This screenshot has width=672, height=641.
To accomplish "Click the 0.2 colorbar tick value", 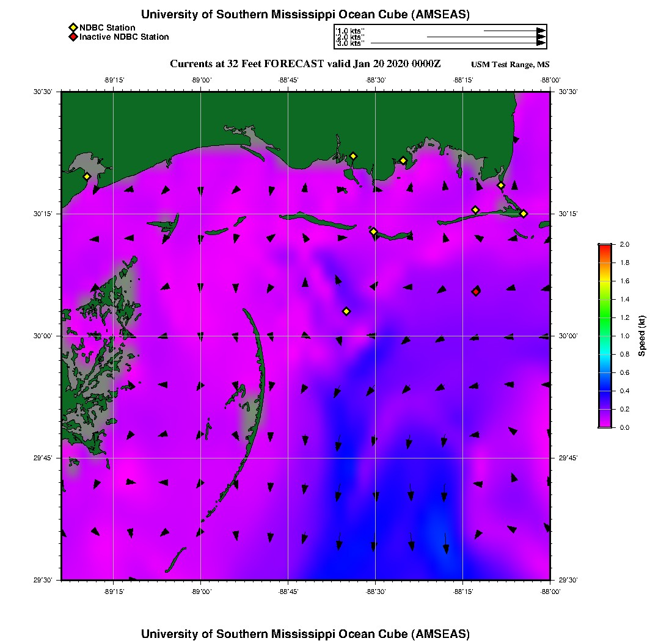I will [624, 409].
